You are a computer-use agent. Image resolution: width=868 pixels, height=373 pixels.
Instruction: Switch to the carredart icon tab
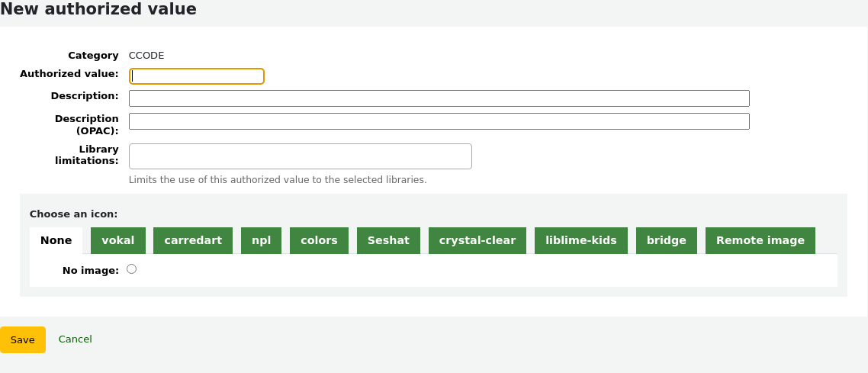193,240
